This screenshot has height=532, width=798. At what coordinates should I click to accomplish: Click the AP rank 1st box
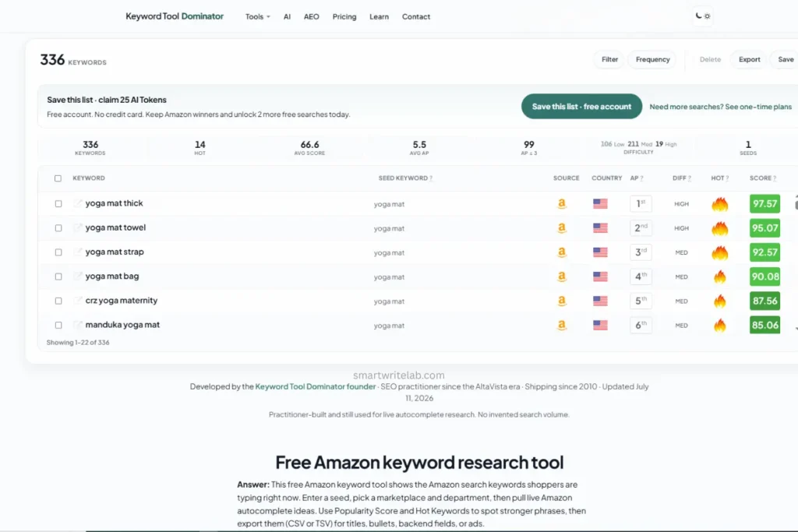[641, 204]
